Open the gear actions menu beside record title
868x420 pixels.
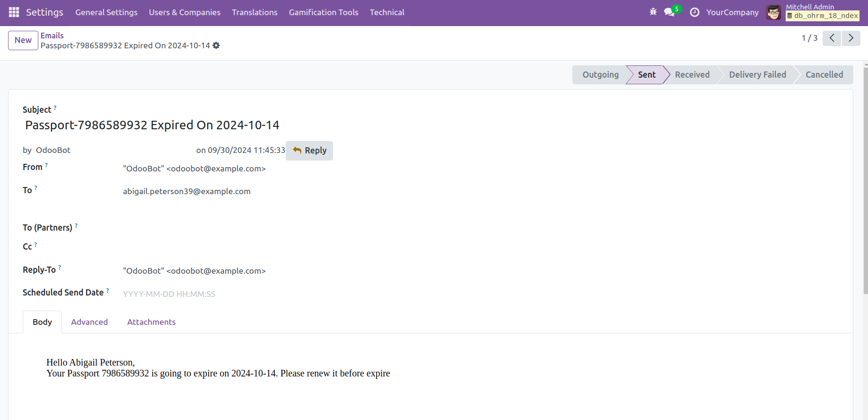point(216,45)
